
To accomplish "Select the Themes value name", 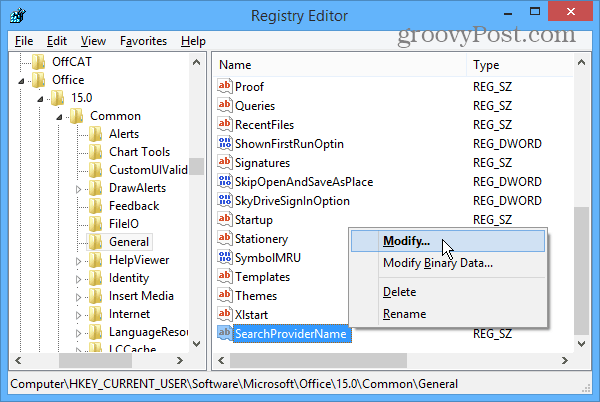I will [256, 296].
